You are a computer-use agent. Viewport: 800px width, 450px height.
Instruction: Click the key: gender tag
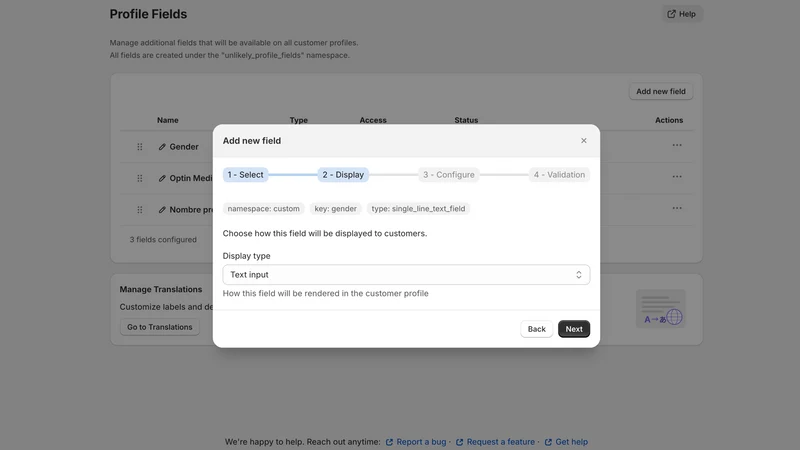point(335,209)
